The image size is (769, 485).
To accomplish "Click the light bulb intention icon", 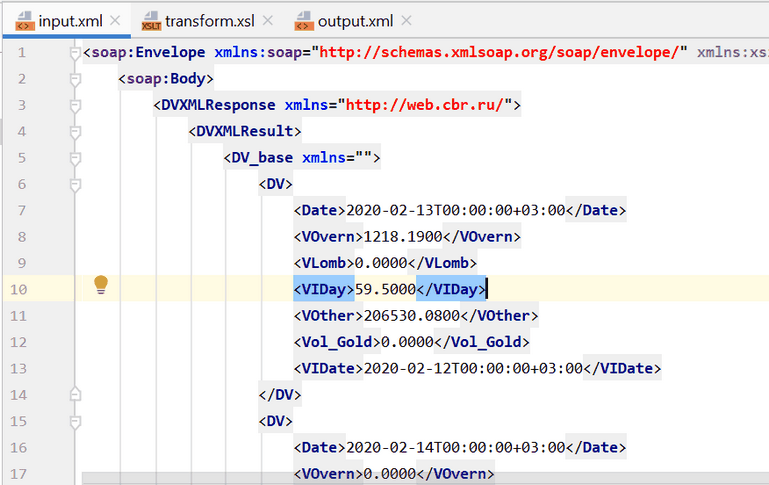I will (x=100, y=286).
